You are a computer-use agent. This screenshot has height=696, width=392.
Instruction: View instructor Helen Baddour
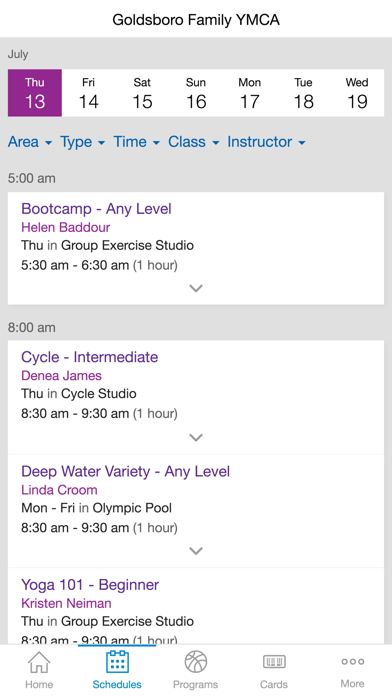(x=66, y=228)
